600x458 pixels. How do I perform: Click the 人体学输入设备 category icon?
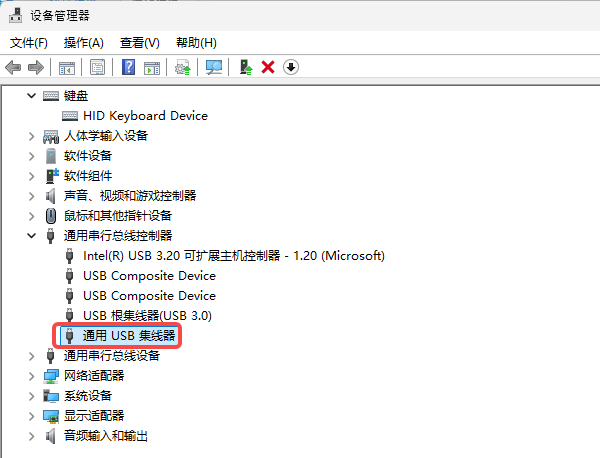click(x=51, y=136)
